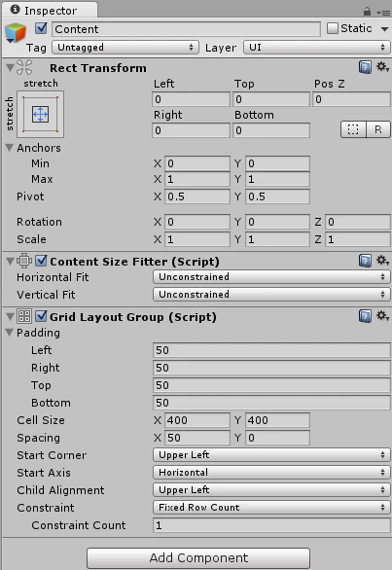Click the GameObject cube icon
392x570 pixels.
tap(16, 33)
